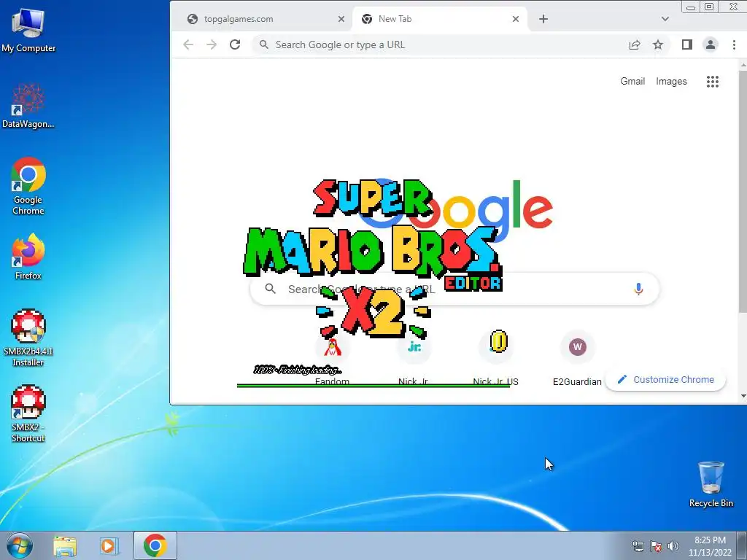Close the New Tab tab

pos(516,19)
